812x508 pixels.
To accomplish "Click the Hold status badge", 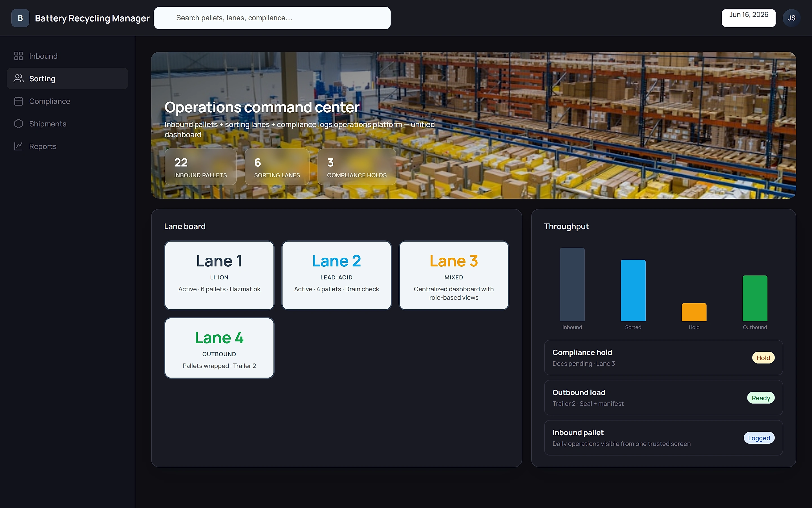I will click(x=763, y=358).
